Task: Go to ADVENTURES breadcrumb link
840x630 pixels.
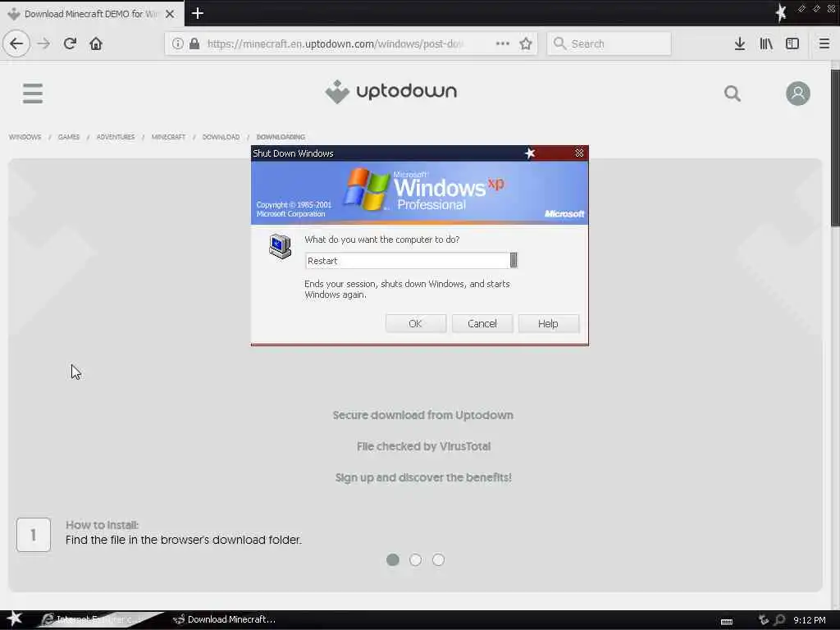Action: 115,137
